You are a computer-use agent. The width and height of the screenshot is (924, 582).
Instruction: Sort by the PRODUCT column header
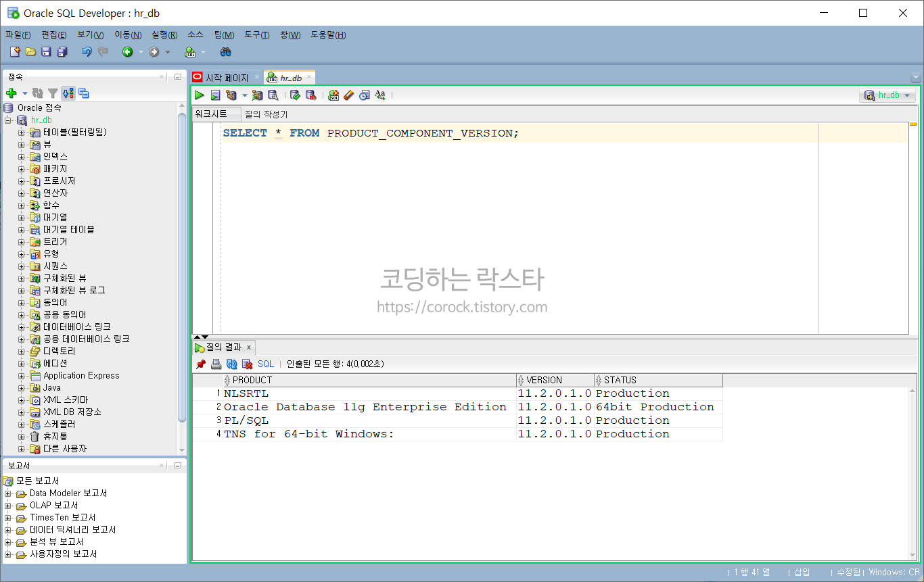tap(369, 380)
